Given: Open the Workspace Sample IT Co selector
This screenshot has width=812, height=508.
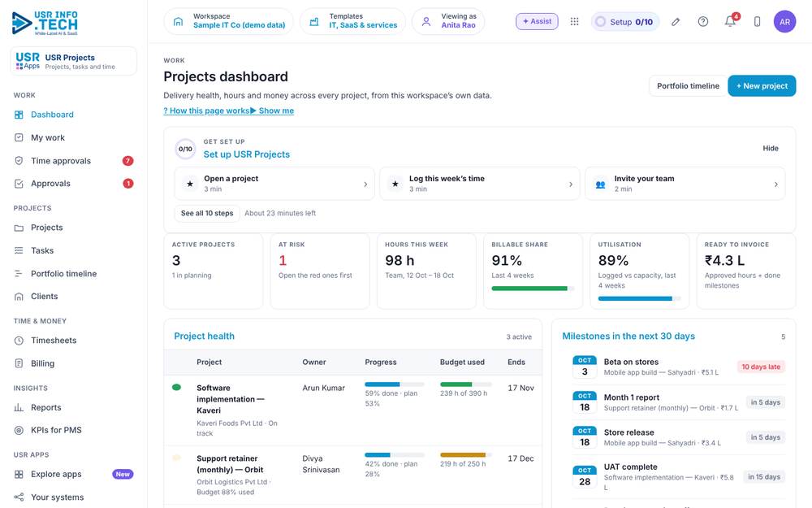Looking at the screenshot, I should pos(228,21).
